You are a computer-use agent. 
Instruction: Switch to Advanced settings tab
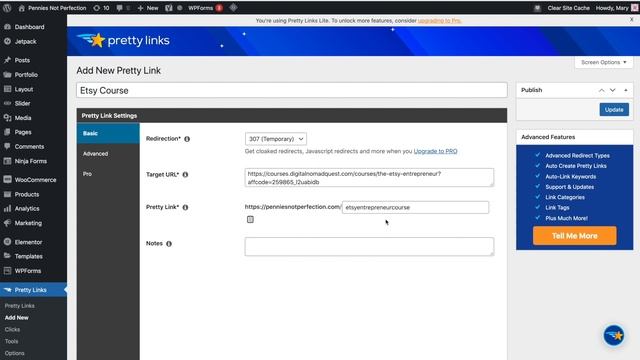(108, 154)
